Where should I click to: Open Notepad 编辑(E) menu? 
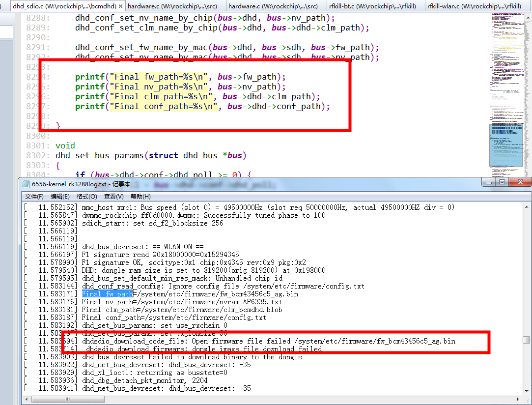tap(60, 197)
